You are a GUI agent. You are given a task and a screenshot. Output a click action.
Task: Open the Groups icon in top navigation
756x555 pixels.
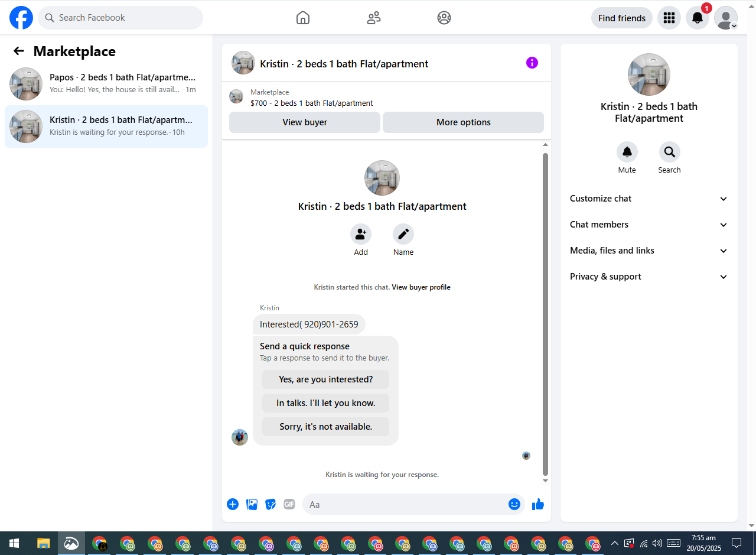[444, 18]
